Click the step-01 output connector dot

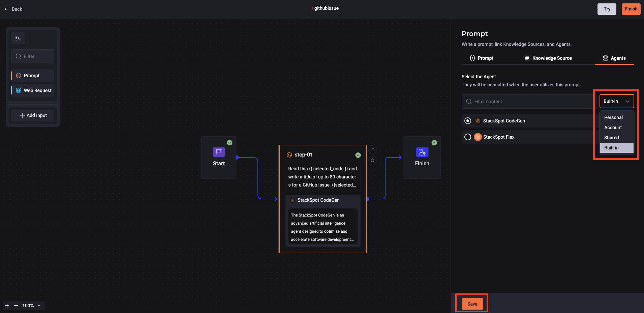tap(368, 199)
